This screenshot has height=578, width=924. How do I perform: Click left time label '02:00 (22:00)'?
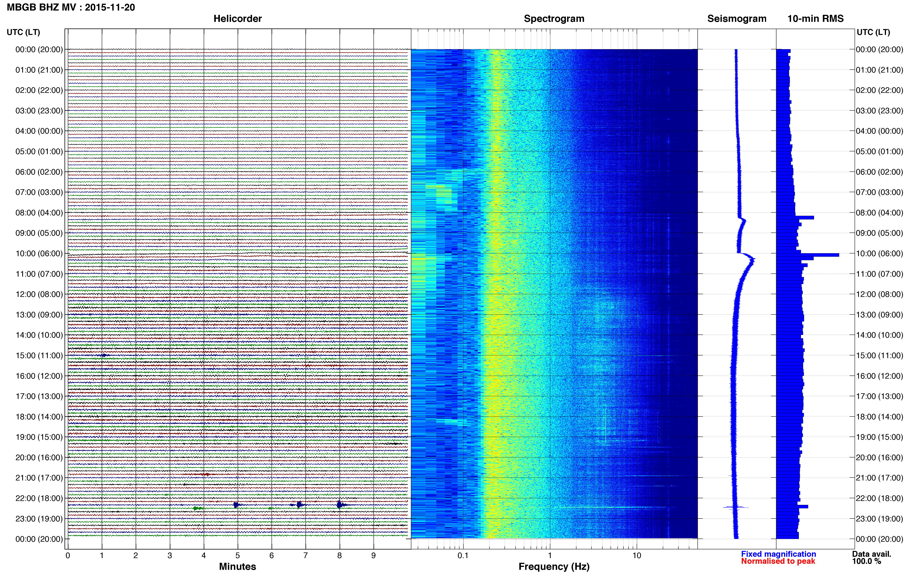pyautogui.click(x=39, y=90)
